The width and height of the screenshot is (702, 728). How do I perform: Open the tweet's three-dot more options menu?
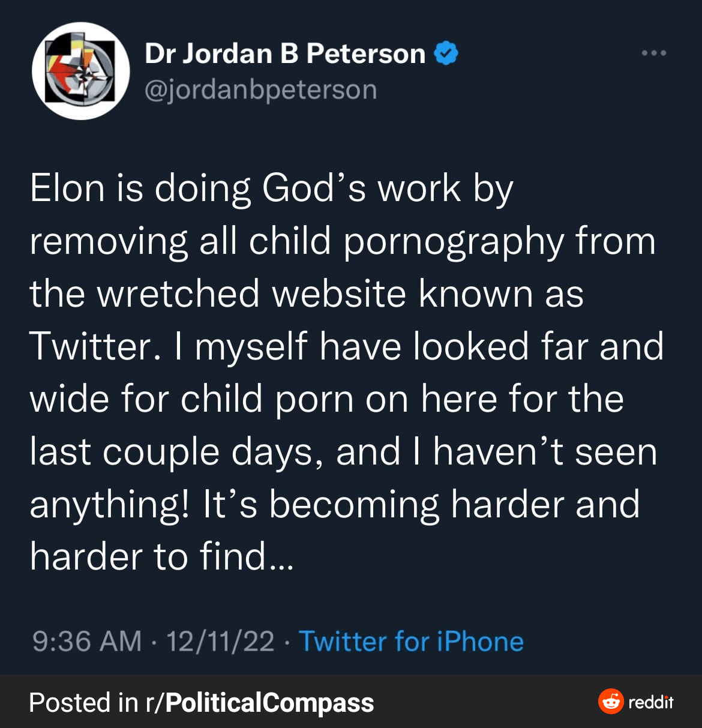pos(653,53)
